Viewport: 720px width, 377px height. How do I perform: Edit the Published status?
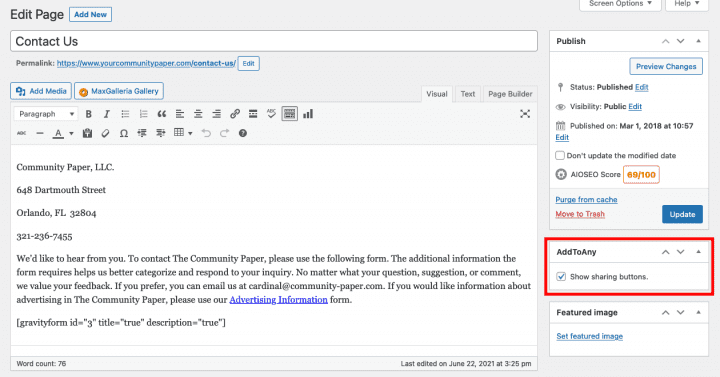point(641,87)
